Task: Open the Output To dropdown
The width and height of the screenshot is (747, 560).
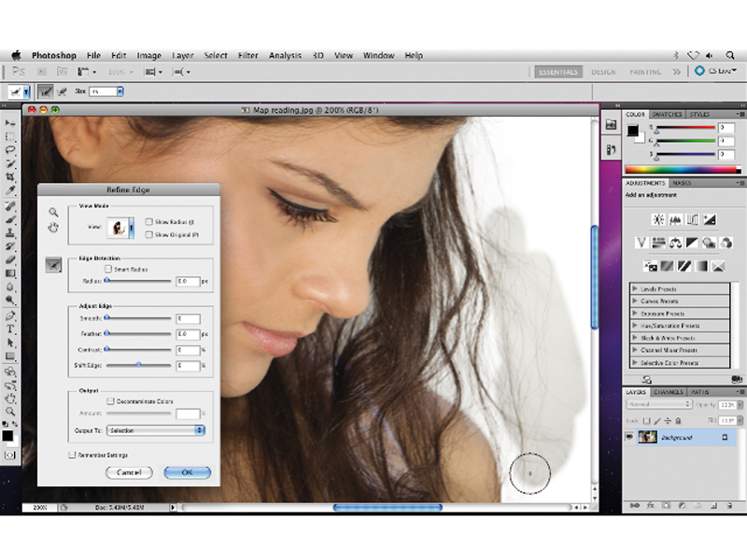Action: (156, 430)
